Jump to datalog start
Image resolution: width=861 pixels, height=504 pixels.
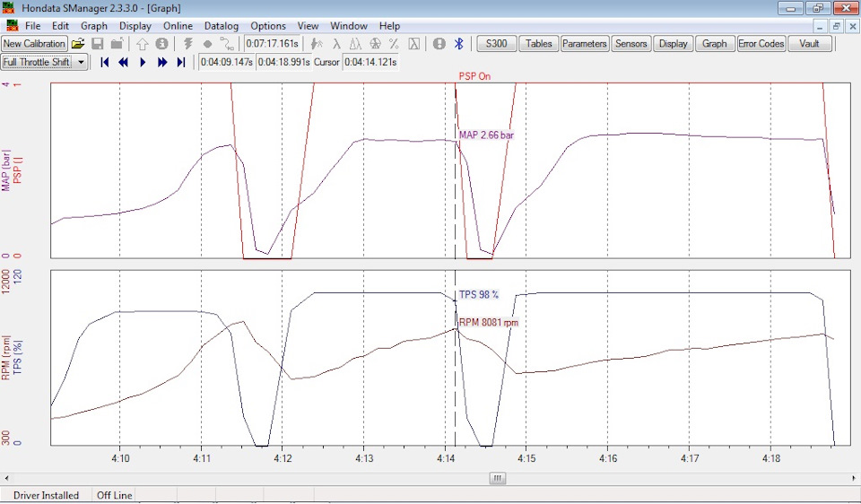point(104,62)
